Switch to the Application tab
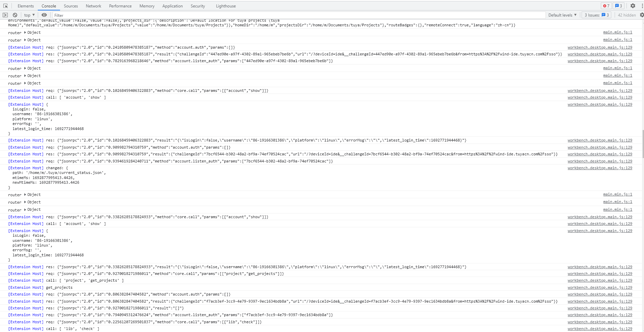 (172, 6)
